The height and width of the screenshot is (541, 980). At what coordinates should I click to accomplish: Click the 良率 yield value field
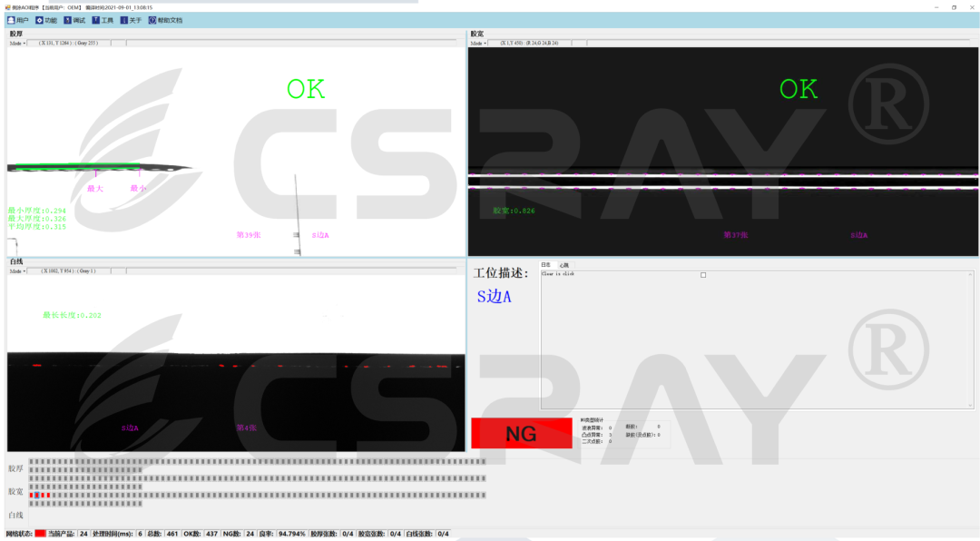(290, 534)
